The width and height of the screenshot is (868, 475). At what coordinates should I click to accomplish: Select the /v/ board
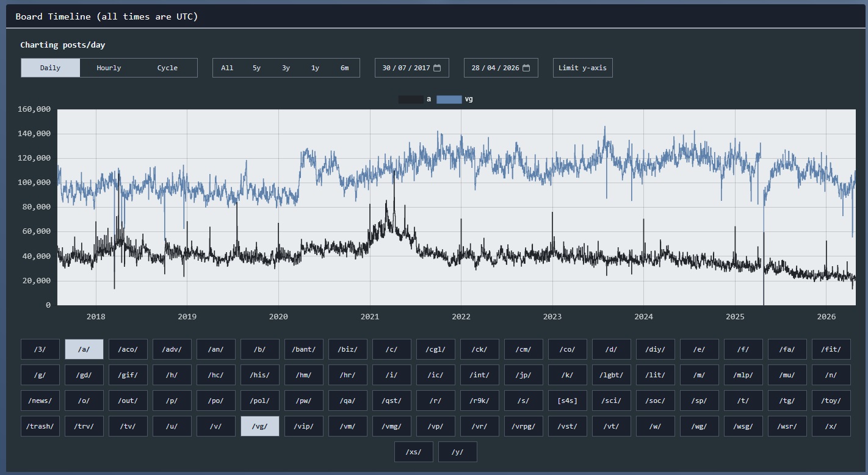216,426
